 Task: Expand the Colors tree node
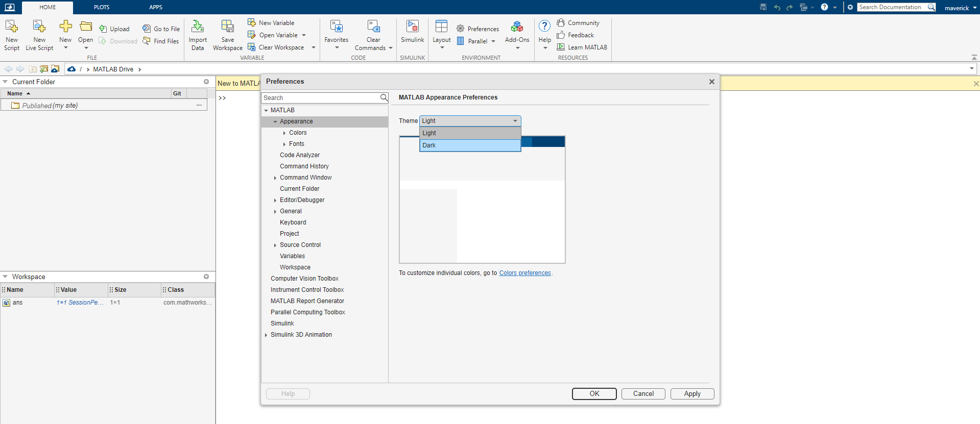[x=284, y=133]
